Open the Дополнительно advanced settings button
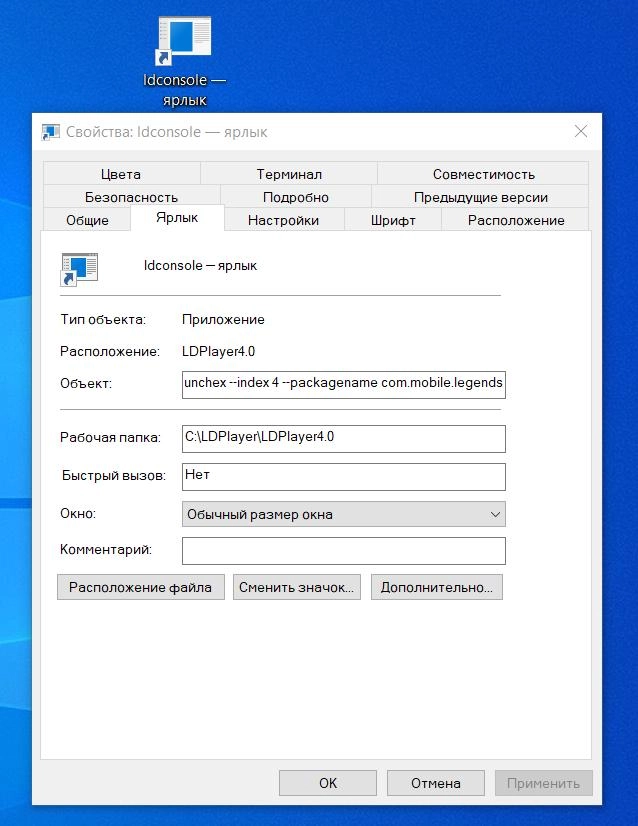 tap(436, 587)
